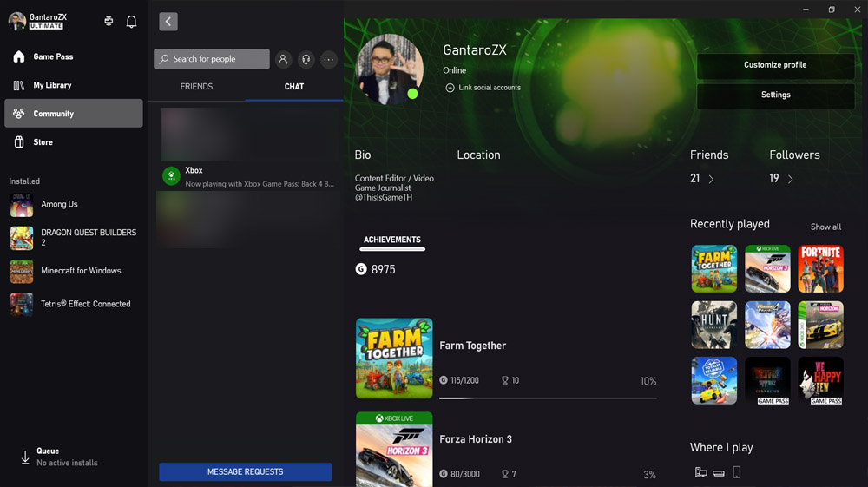Screen dimensions: 868x487
Task: Open the headset party icon
Action: pos(306,59)
